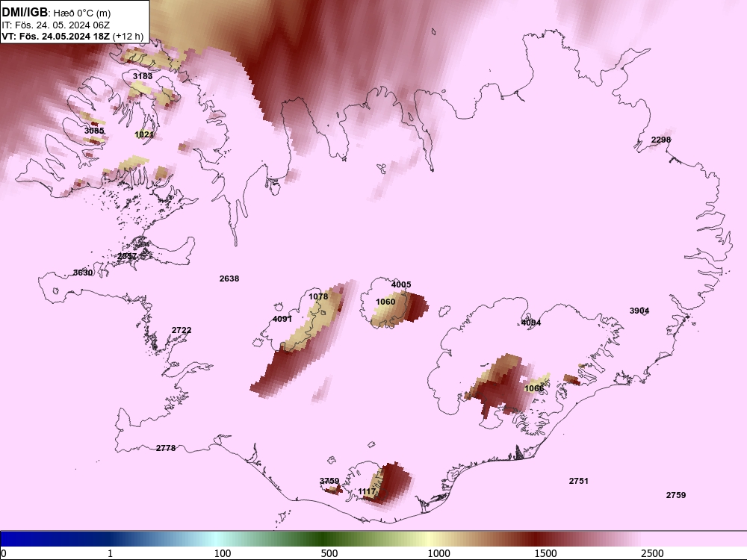Select the map value 3904
The image size is (747, 560).
(639, 311)
